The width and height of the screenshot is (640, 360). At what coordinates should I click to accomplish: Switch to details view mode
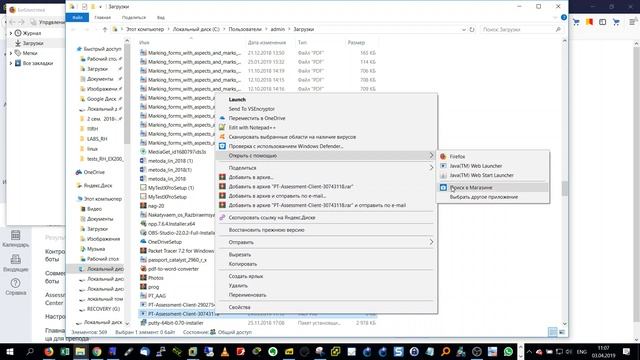click(553, 332)
